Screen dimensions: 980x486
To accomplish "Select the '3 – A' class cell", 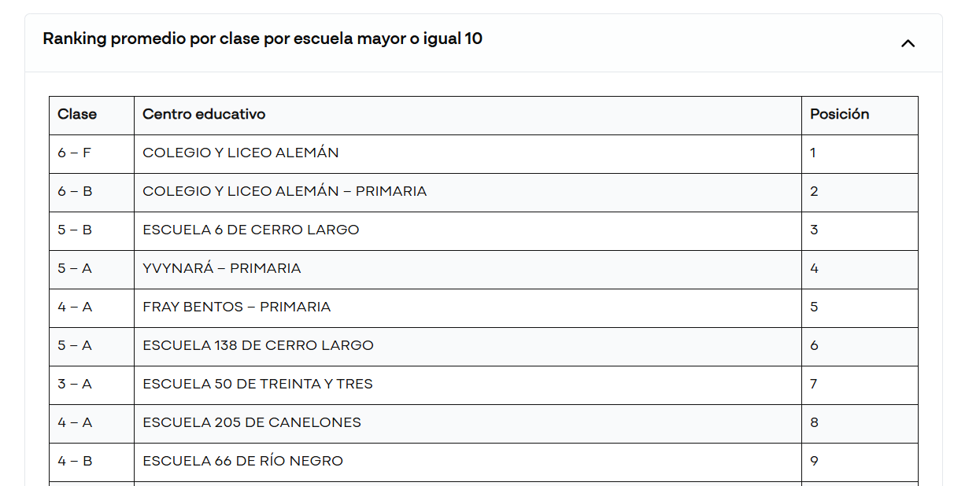I will coord(75,384).
